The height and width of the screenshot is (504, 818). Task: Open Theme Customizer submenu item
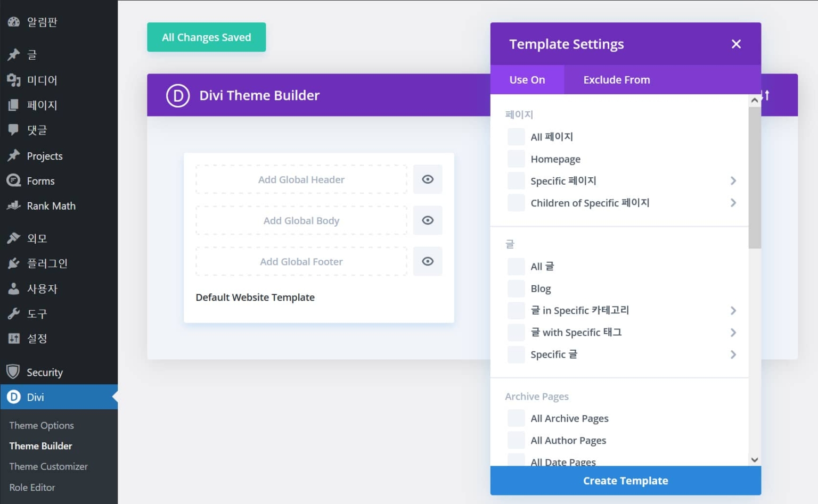[x=48, y=466]
